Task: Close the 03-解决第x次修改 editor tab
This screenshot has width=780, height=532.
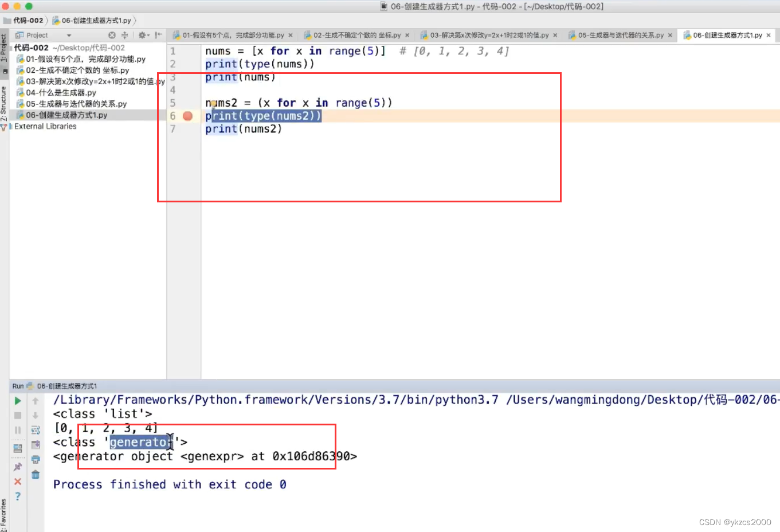Action: 555,35
